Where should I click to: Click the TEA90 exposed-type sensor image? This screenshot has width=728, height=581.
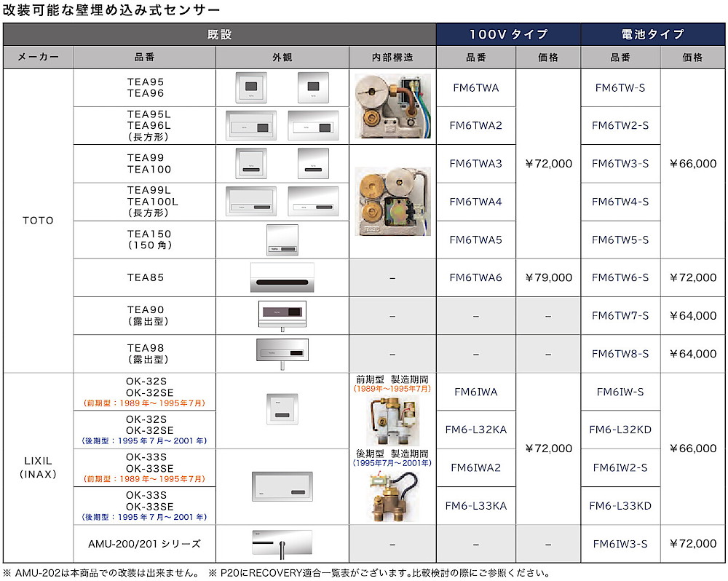tap(283, 315)
